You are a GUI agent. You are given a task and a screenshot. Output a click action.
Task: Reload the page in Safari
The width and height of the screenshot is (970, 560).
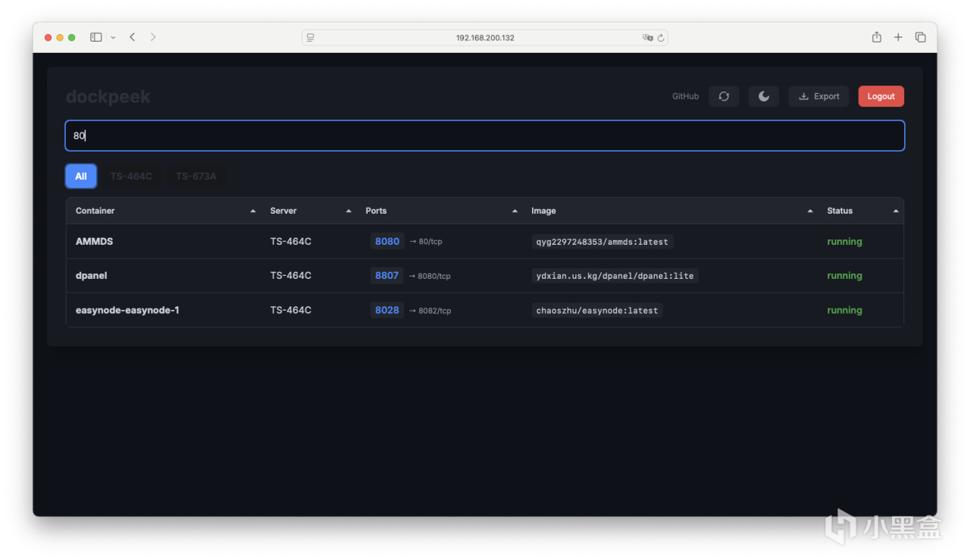[x=661, y=37]
